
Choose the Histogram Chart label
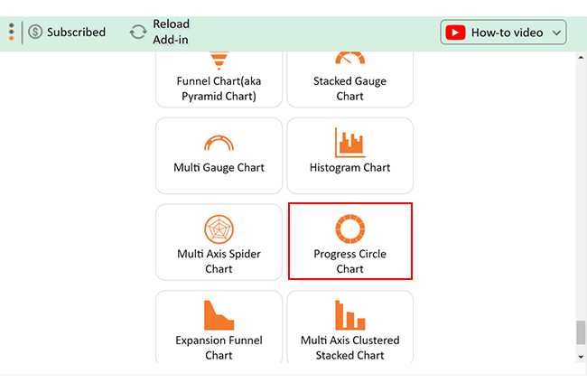(x=350, y=168)
